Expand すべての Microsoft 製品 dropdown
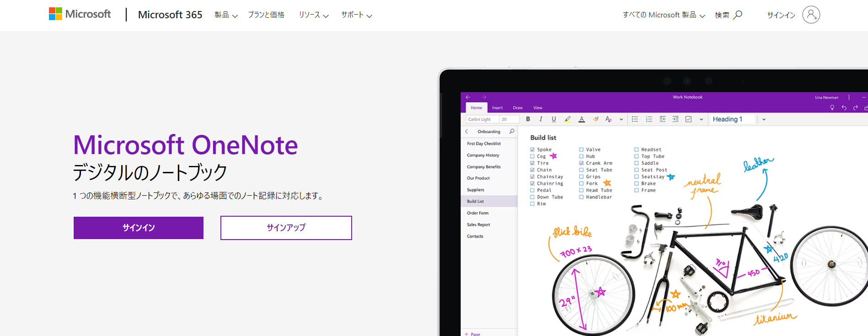Viewport: 868px width, 336px height. 664,15
